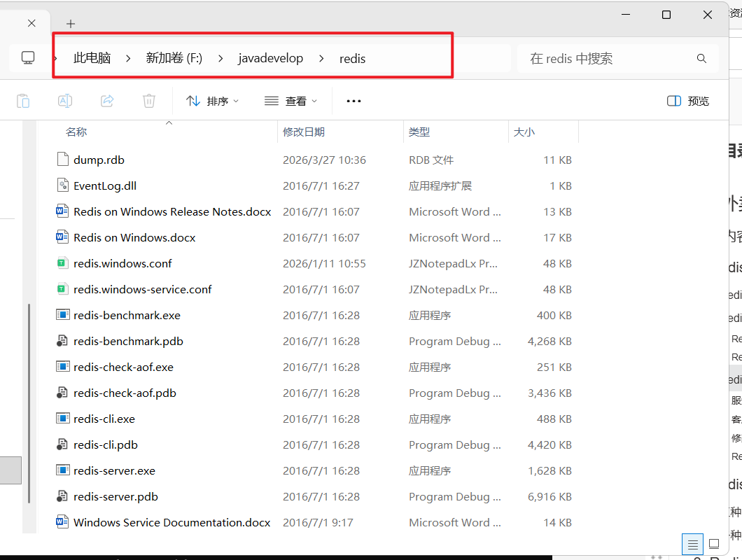Select redis-server.pdb file icon
742x560 pixels.
click(62, 496)
